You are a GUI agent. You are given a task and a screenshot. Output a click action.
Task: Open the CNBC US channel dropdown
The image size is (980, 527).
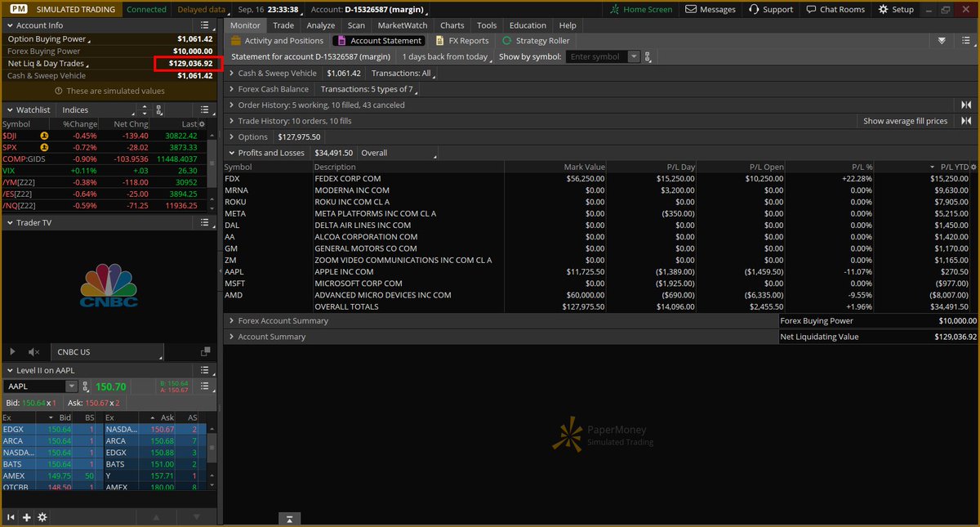tap(106, 352)
